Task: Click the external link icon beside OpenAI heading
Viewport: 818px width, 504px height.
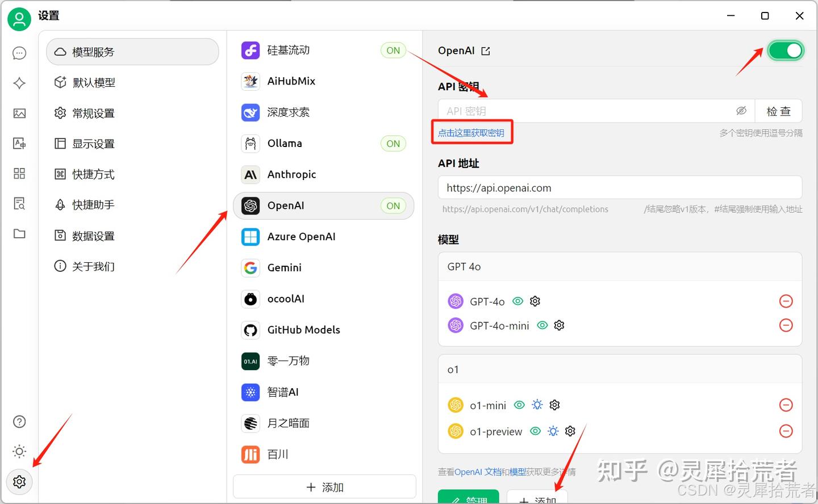Action: (485, 51)
